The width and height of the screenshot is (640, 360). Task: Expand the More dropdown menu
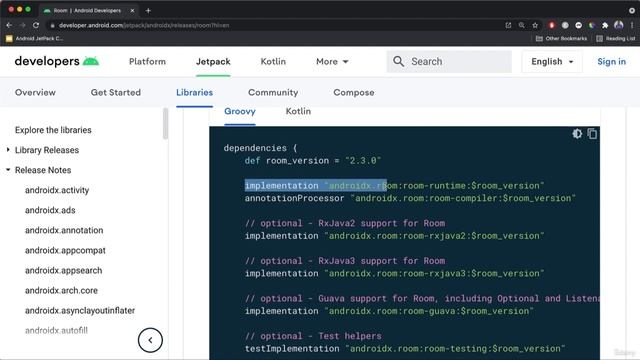click(332, 62)
